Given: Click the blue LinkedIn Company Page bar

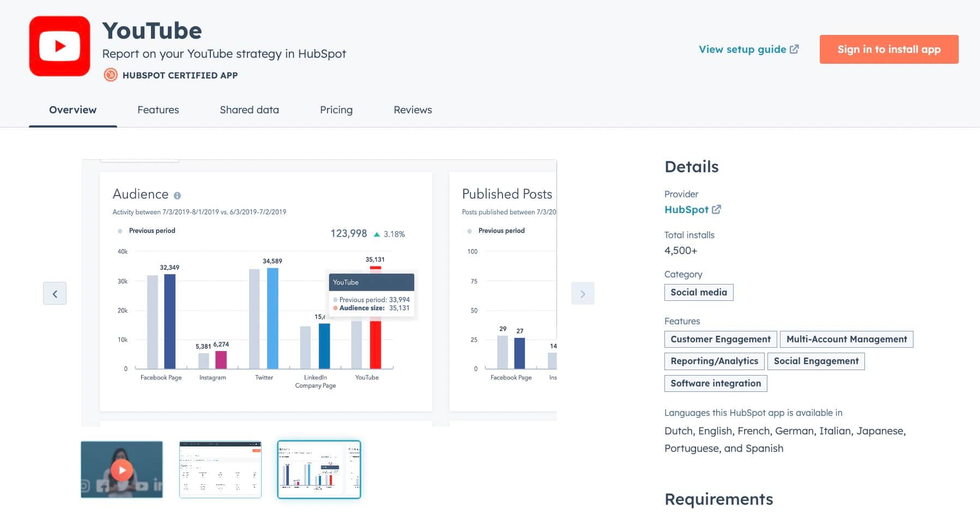Looking at the screenshot, I should pos(324,346).
